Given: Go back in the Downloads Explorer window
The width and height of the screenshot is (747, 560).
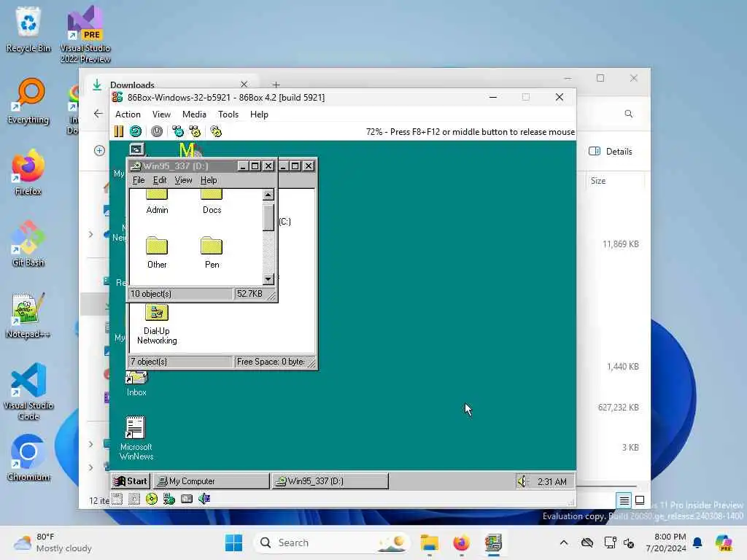Looking at the screenshot, I should (x=98, y=114).
